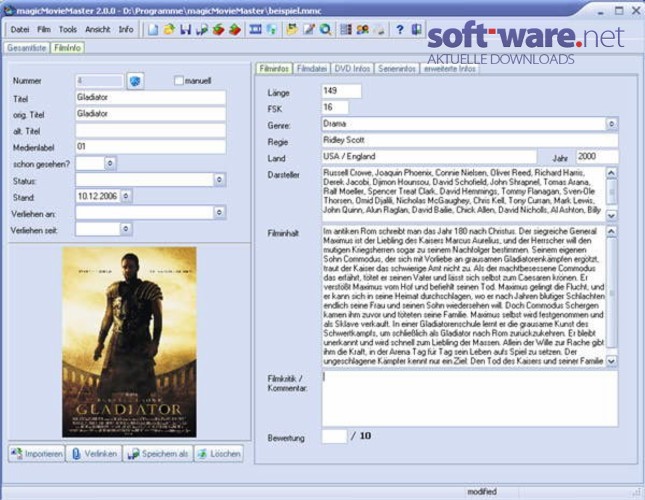Open the Verliehen seit date dropdown

[x=126, y=229]
